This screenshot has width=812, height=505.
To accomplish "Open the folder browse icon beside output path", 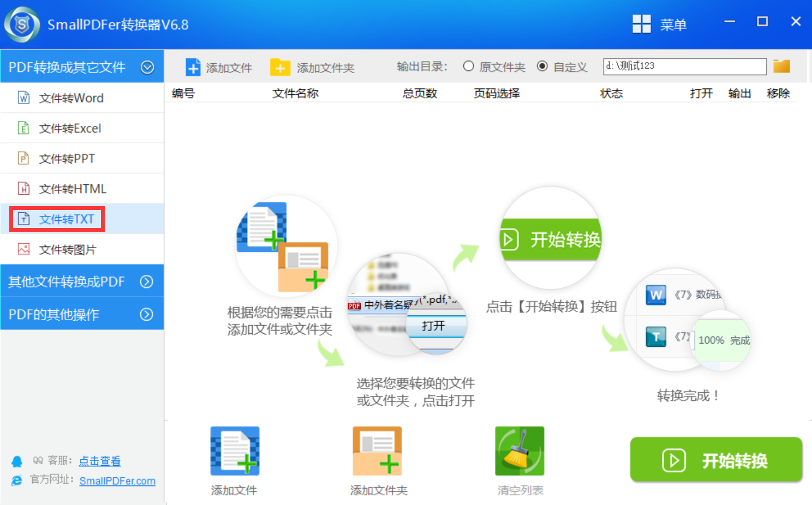I will [781, 65].
